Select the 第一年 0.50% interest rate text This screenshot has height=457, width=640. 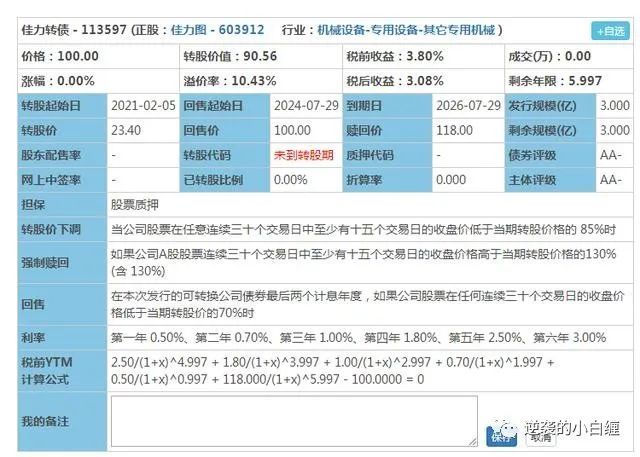click(x=147, y=338)
